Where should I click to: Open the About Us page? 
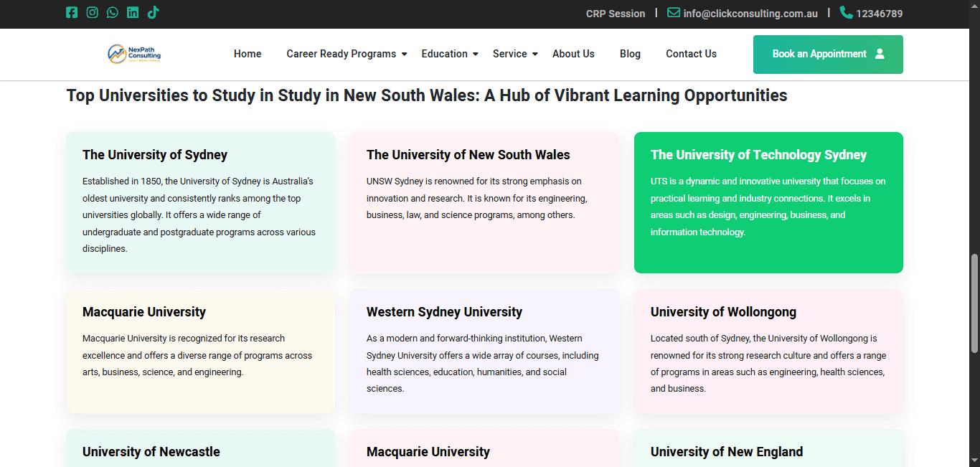coord(573,54)
